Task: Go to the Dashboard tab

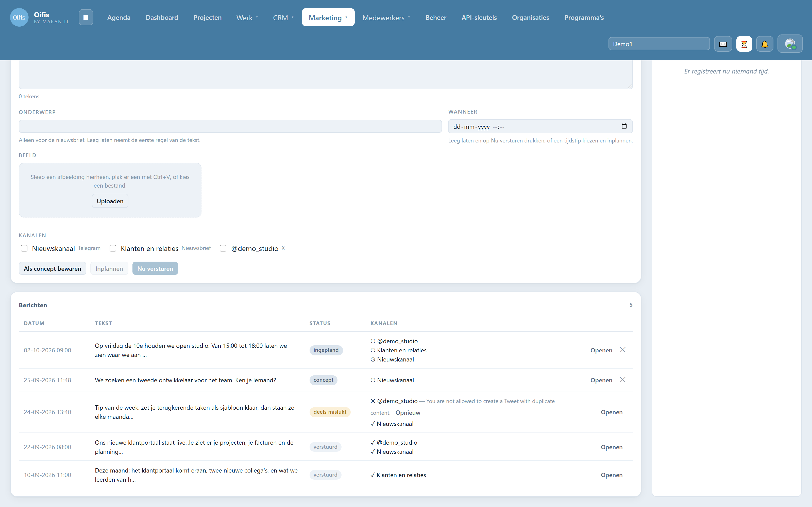Action: tap(162, 17)
